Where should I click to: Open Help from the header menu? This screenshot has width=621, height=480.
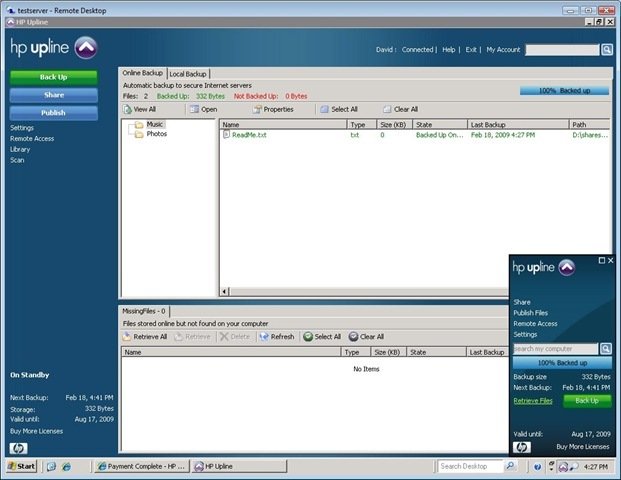tap(449, 50)
